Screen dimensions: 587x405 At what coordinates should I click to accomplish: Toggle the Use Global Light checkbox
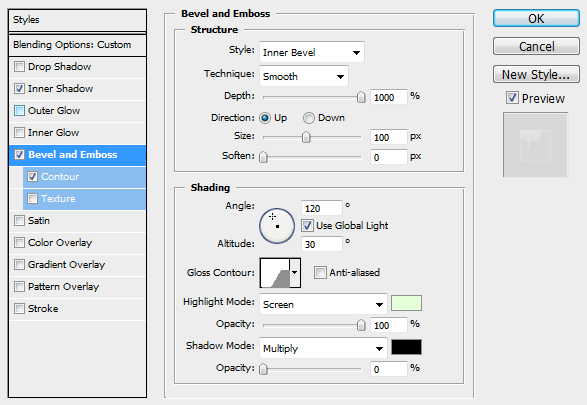click(x=307, y=225)
